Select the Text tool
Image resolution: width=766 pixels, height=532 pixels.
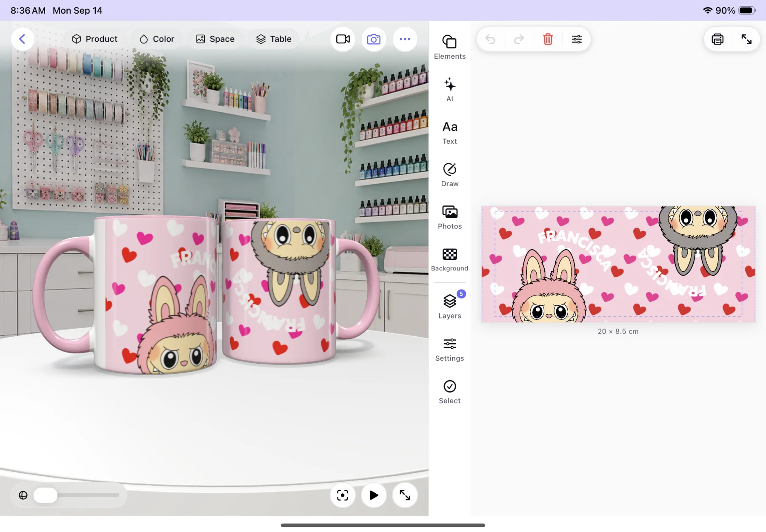pyautogui.click(x=450, y=132)
